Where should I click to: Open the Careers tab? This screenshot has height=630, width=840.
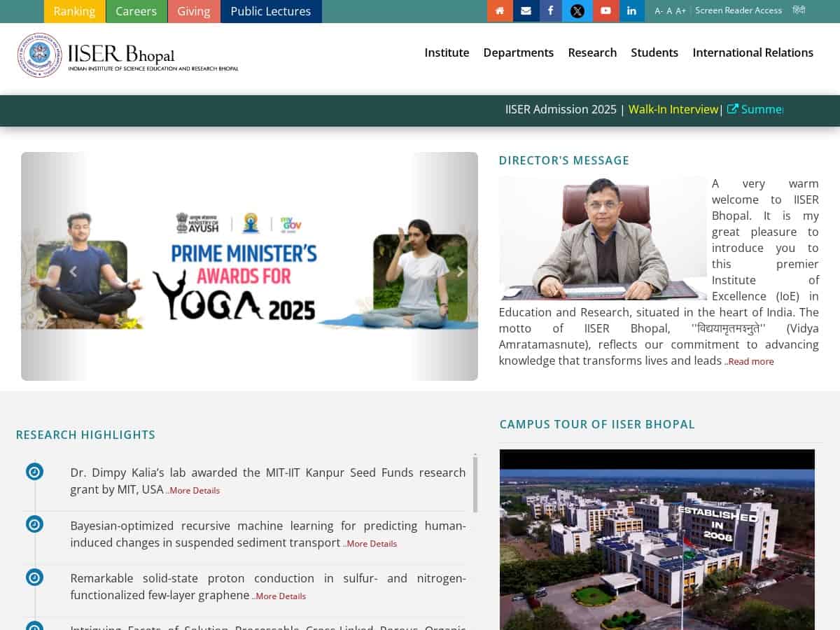[136, 11]
